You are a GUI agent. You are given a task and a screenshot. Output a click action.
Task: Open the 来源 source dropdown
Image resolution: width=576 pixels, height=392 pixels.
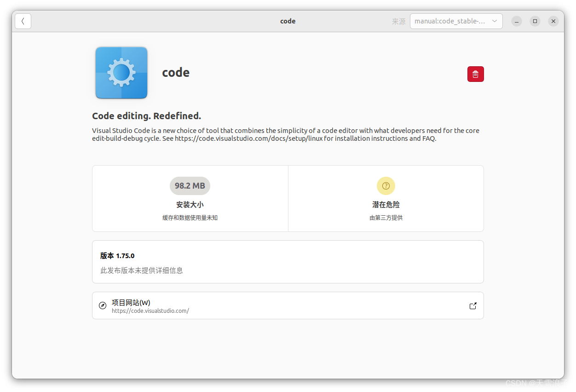(x=456, y=21)
